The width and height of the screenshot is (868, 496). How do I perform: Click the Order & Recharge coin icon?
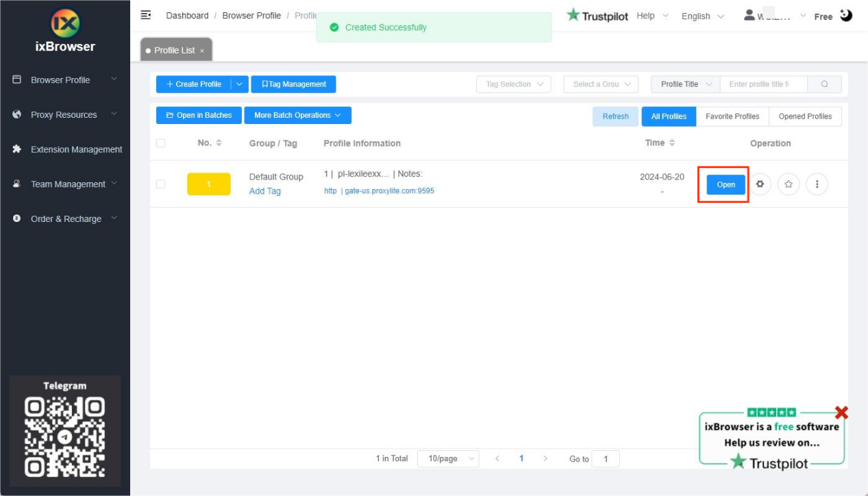[x=17, y=219]
